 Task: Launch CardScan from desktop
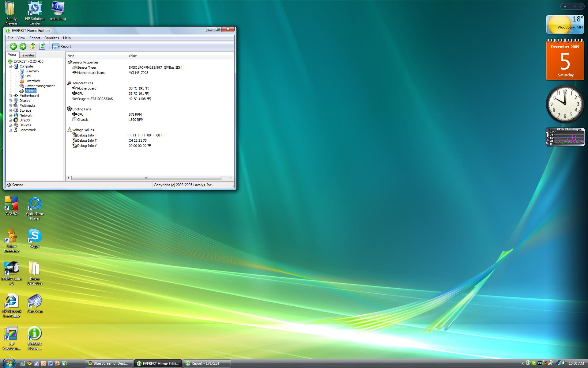click(x=35, y=304)
